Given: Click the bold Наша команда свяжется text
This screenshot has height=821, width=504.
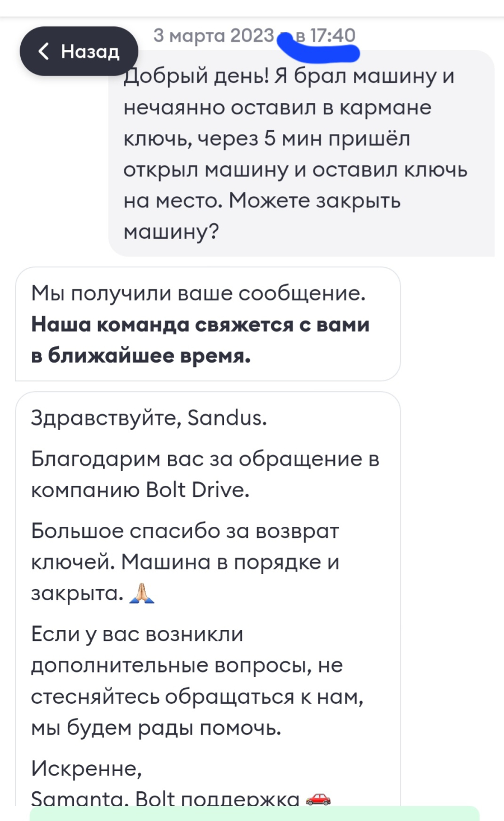Looking at the screenshot, I should [x=200, y=324].
